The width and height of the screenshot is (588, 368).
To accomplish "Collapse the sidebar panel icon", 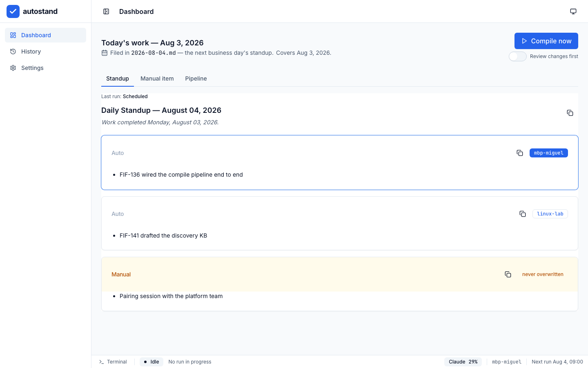I will tap(106, 11).
